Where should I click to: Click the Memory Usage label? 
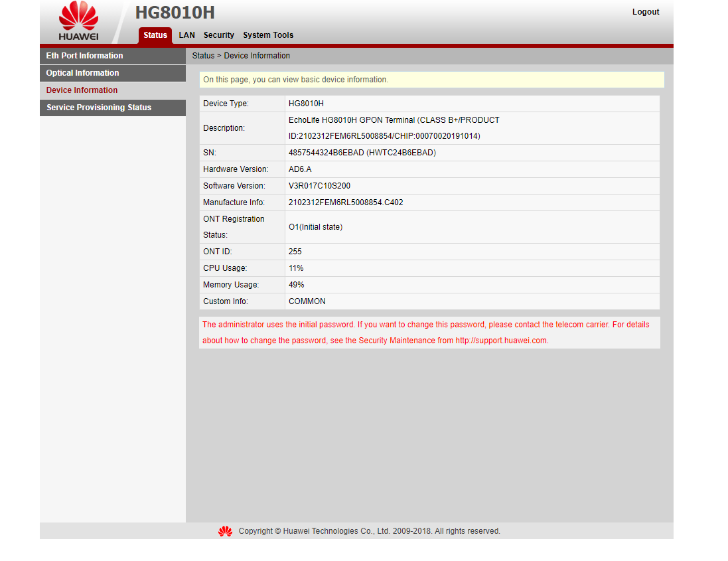(231, 285)
